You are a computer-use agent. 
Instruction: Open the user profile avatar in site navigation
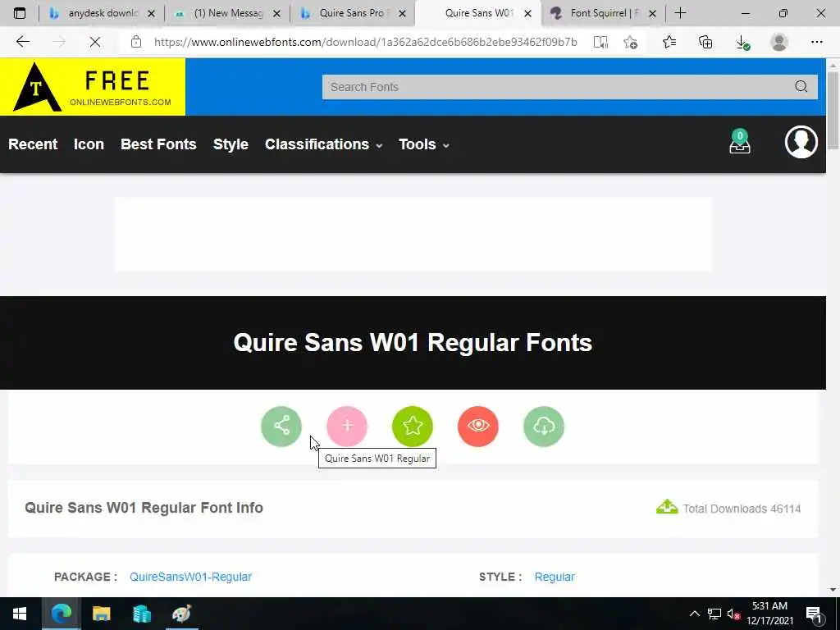pos(801,142)
